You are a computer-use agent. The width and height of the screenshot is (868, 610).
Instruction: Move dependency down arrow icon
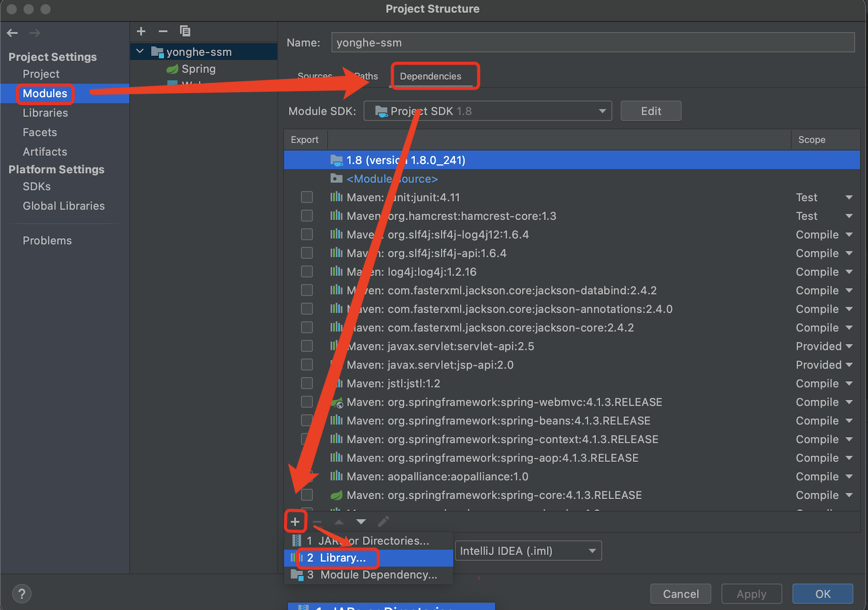tap(361, 521)
